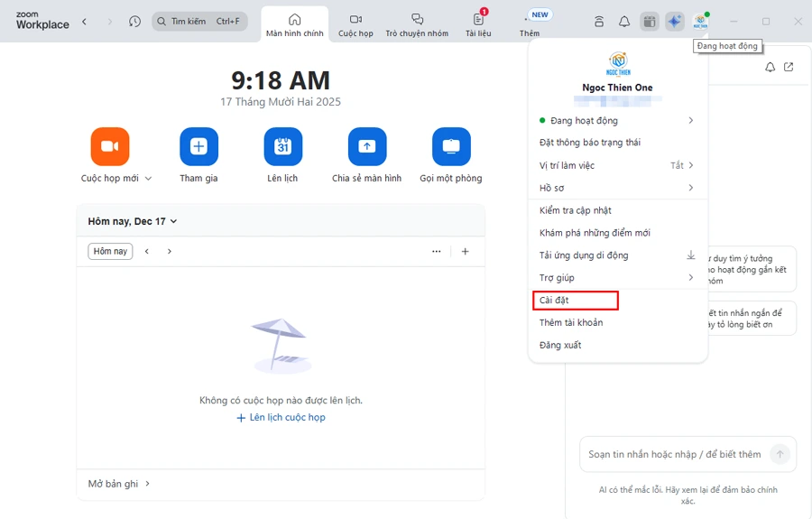Open Mở bản ghi recordings link

coord(118,484)
